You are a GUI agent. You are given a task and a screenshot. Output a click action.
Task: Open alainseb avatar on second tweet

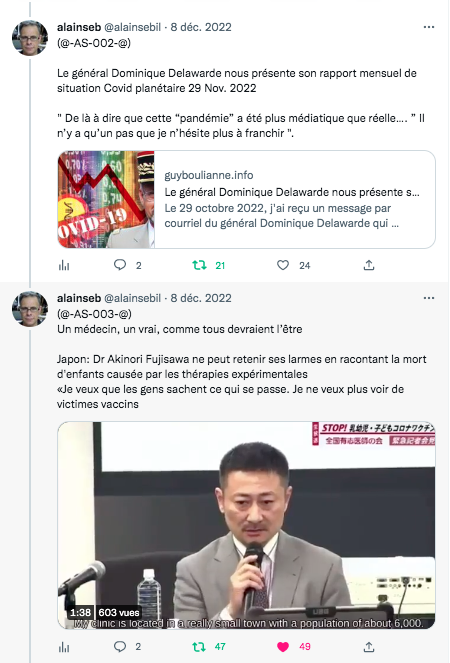point(30,309)
